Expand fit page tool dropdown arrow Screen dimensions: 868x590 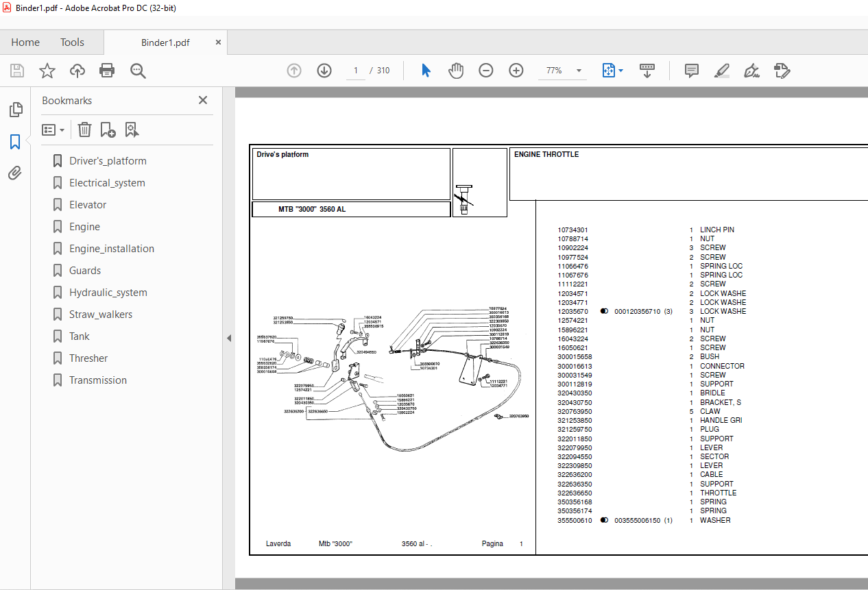coord(620,71)
